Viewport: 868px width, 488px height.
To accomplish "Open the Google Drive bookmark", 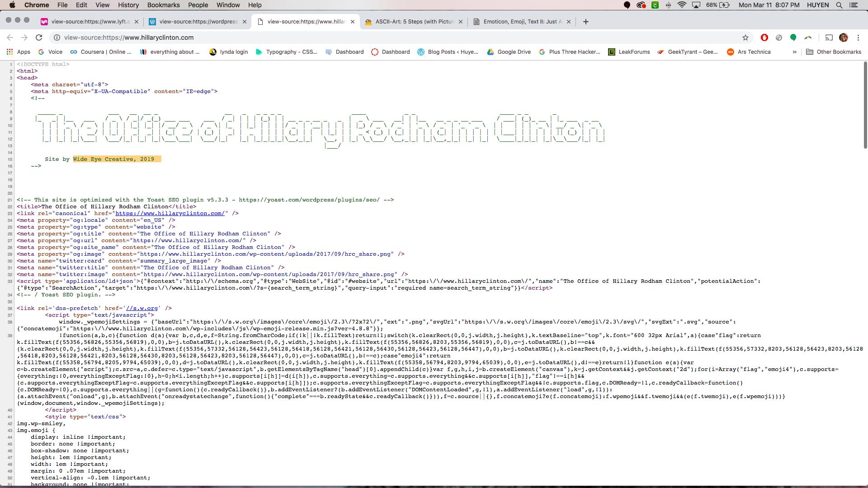I will click(509, 52).
